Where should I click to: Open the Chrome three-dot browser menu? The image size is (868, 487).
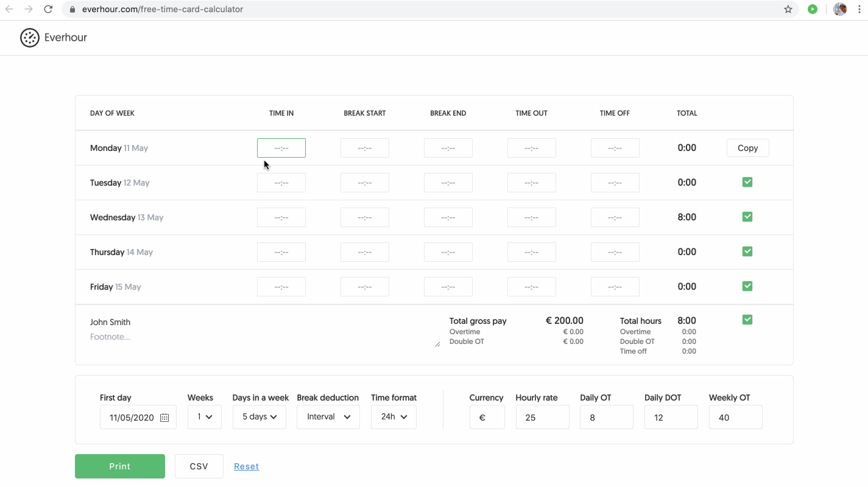859,9
